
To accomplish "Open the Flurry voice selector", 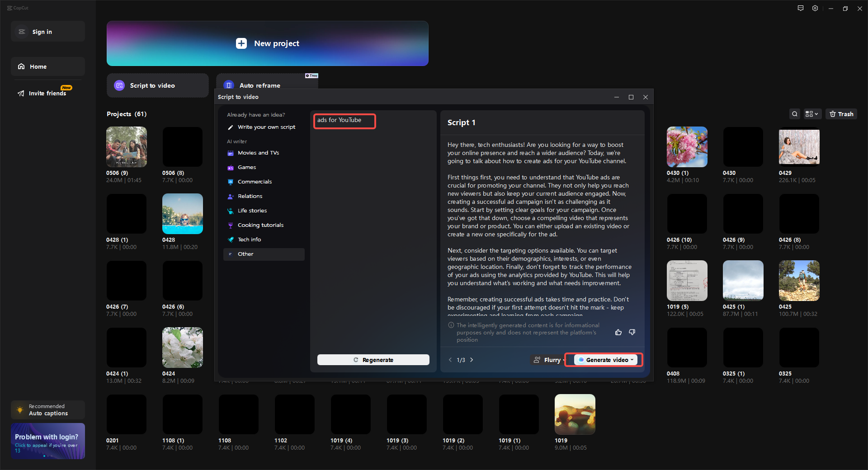I will tap(547, 360).
